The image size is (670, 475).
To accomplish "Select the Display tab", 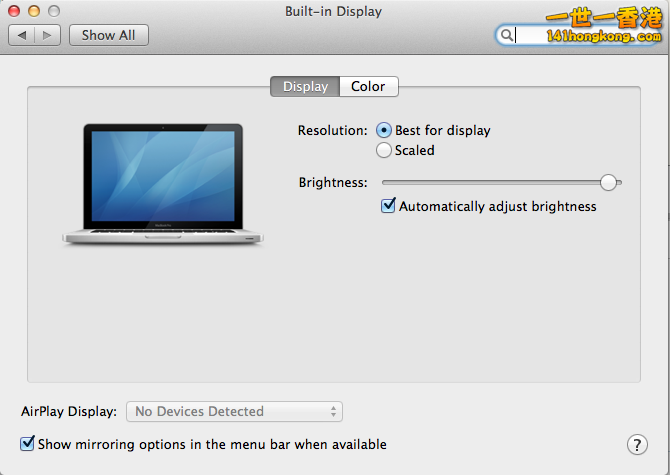I will click(x=305, y=86).
